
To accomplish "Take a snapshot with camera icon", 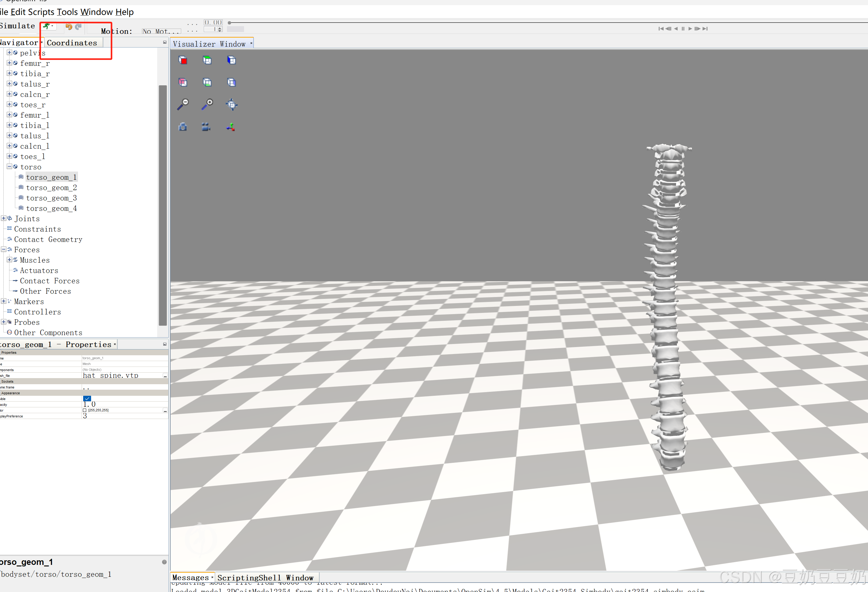I will click(183, 127).
